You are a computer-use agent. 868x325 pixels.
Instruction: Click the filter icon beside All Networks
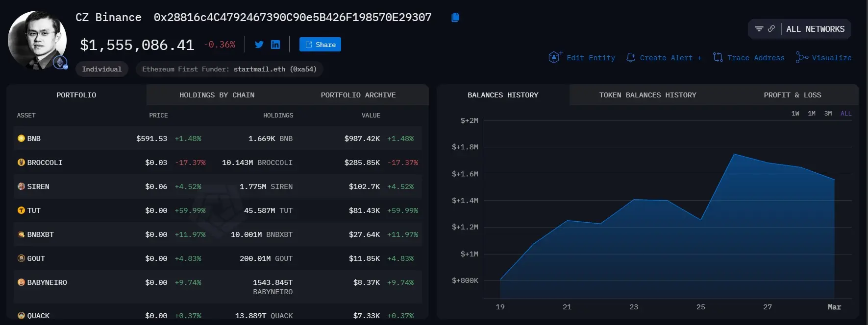click(759, 29)
